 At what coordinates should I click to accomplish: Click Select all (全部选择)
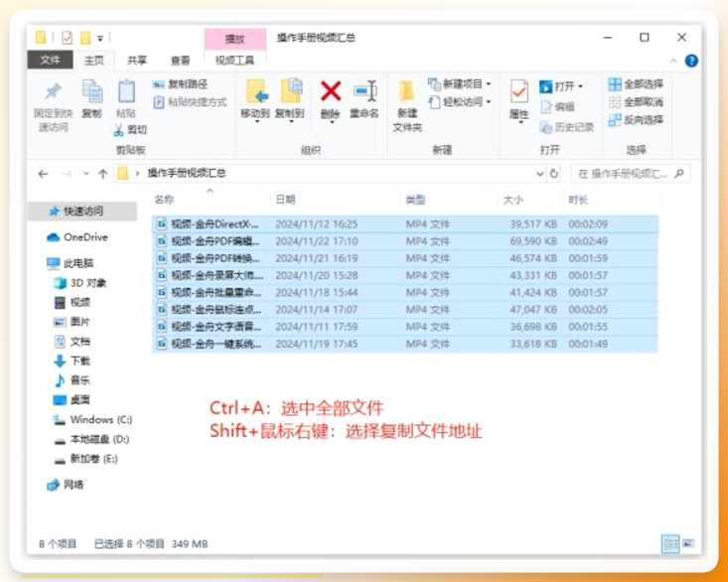636,84
